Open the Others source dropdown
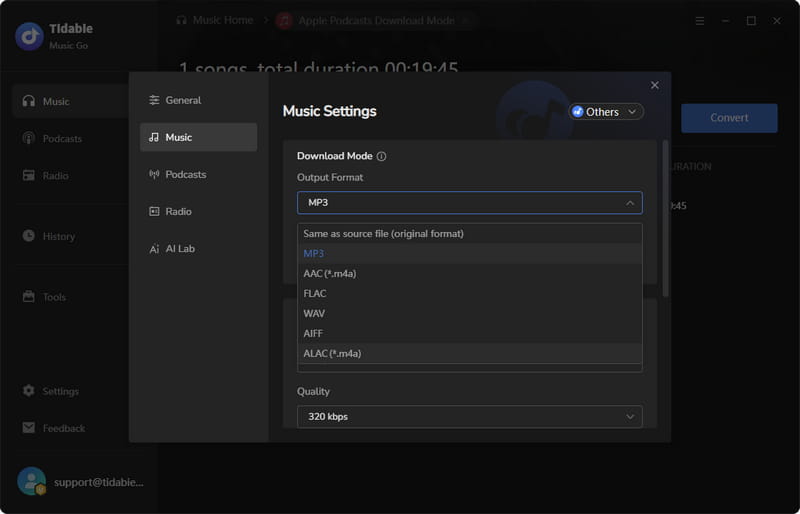 (606, 112)
